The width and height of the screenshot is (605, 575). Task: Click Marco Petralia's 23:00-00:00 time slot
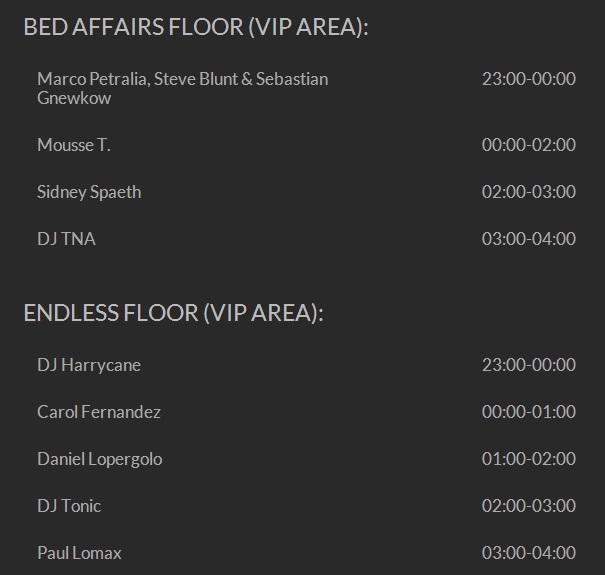pos(529,79)
